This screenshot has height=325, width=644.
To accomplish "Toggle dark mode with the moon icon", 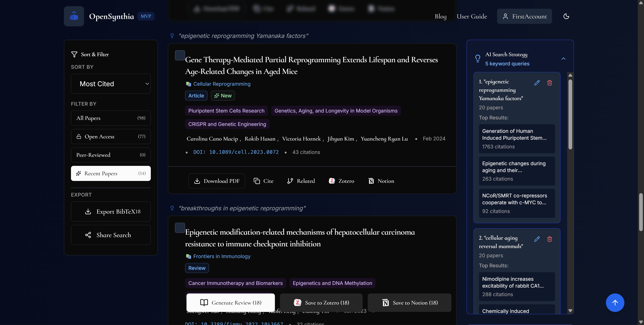I will point(566,16).
